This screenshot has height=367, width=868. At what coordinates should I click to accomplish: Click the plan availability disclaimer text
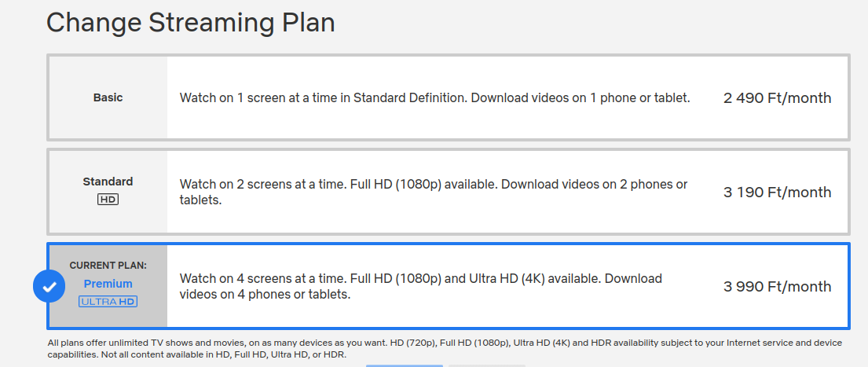pyautogui.click(x=444, y=349)
